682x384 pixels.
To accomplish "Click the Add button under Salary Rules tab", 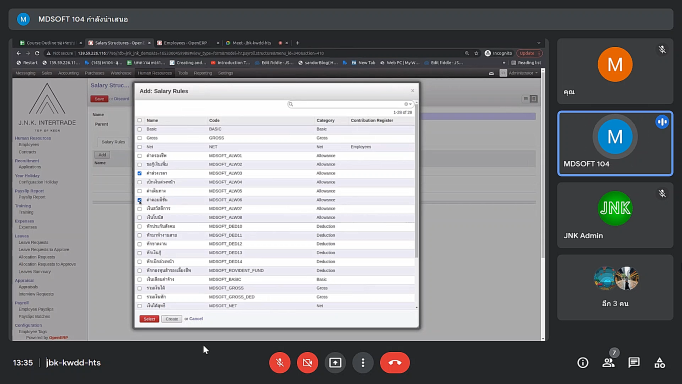I will coord(102,155).
